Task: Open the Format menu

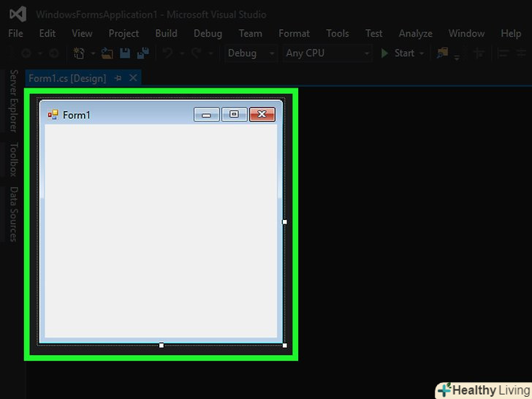Action: 294,34
